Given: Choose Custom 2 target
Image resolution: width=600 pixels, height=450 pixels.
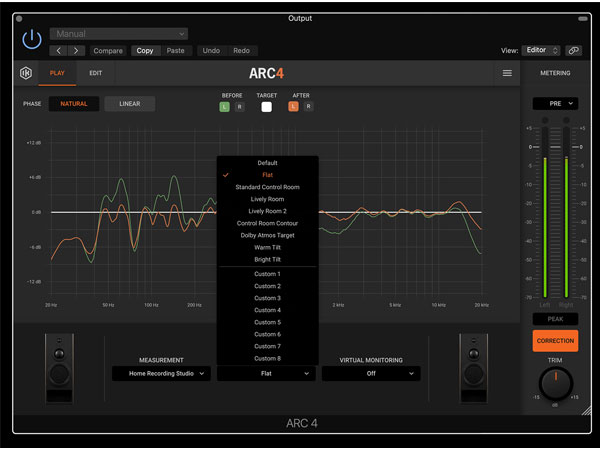Looking at the screenshot, I should (x=267, y=286).
